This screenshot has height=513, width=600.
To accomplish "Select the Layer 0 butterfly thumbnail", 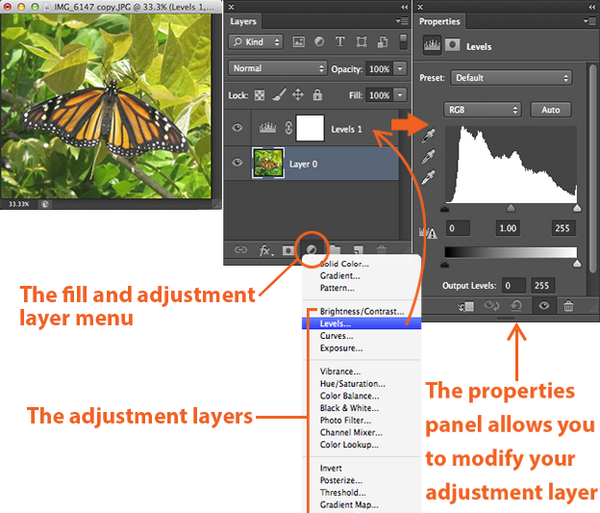I will [x=268, y=163].
